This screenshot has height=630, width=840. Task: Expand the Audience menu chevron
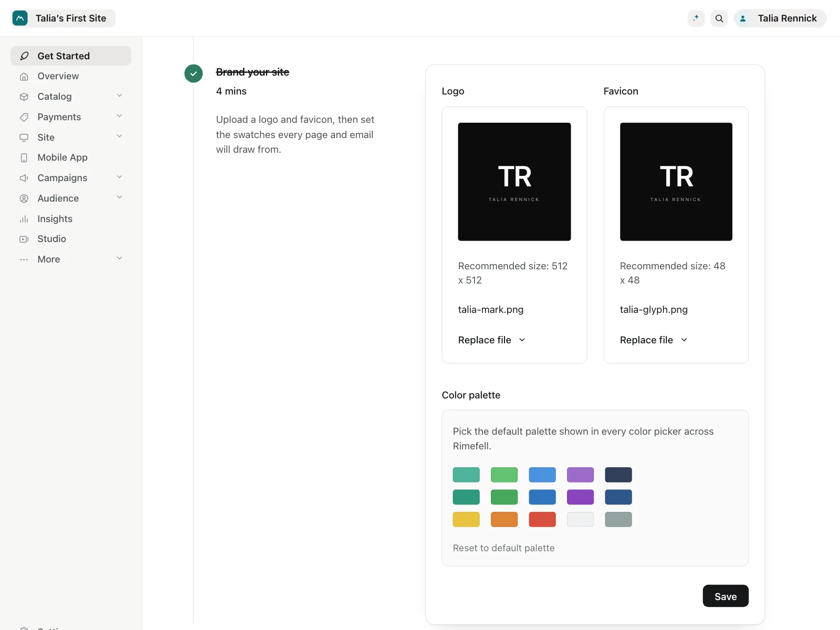coord(120,197)
